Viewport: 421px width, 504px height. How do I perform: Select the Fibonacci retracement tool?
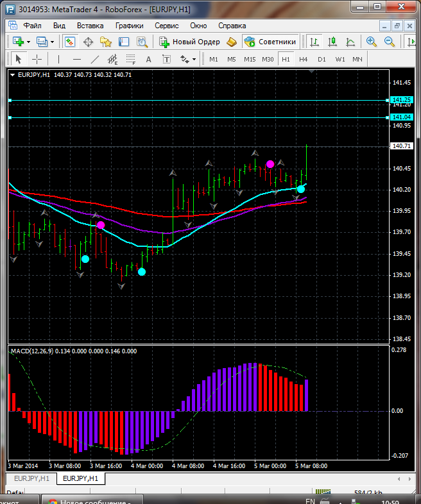coord(130,59)
